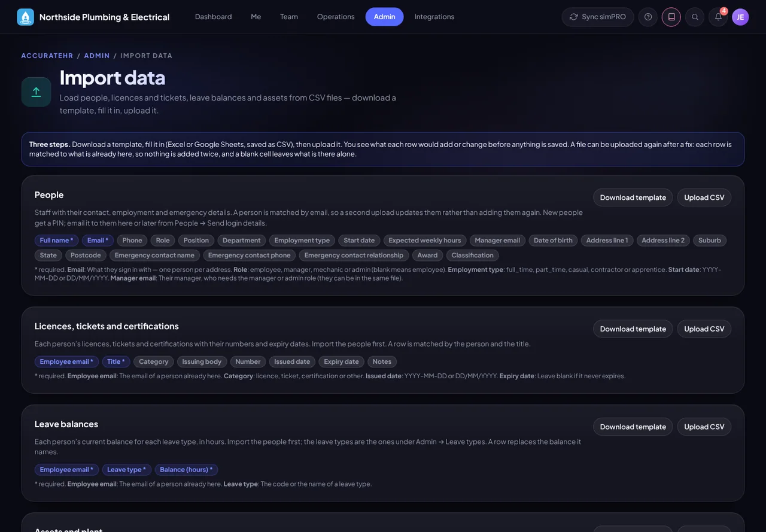Click the 'Full name *' field chip
This screenshot has height=532, width=766.
56,241
